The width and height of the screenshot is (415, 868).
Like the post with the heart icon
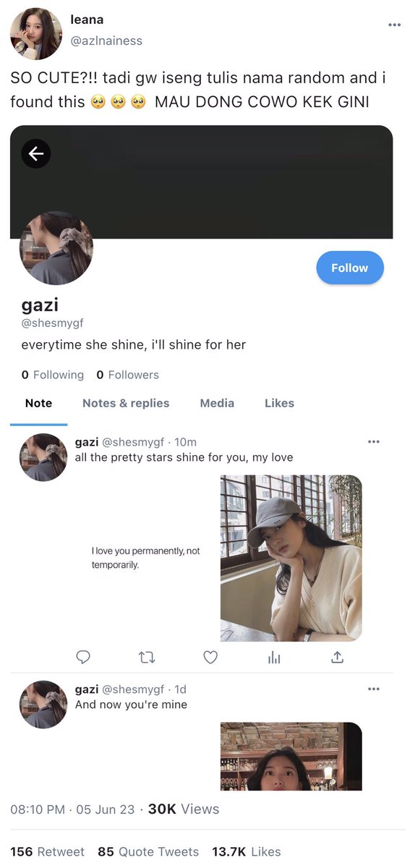[210, 657]
